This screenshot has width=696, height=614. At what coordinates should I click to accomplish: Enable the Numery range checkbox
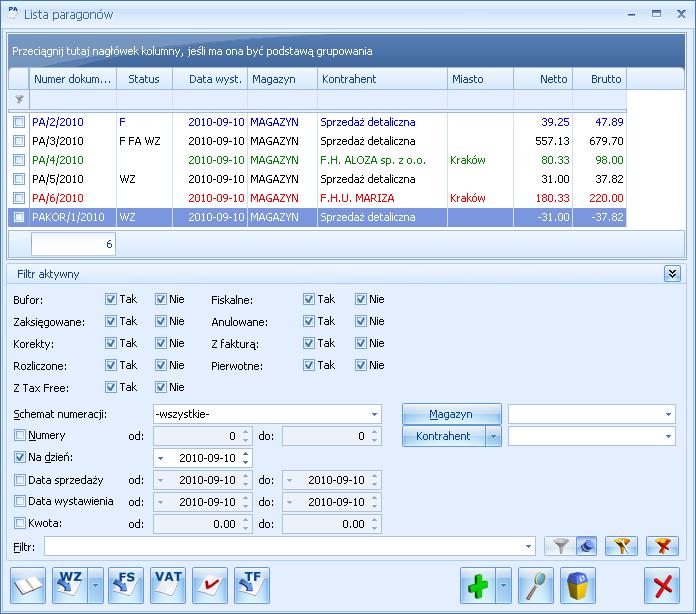(x=20, y=435)
